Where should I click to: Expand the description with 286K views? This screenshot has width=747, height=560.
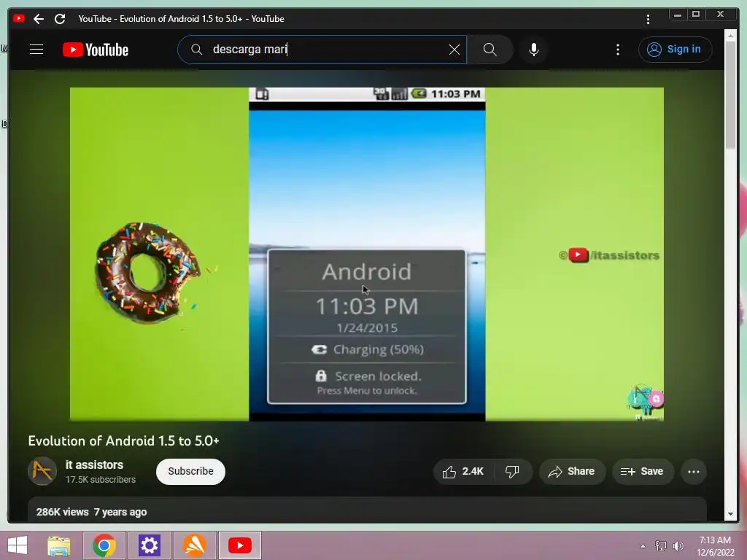[367, 510]
